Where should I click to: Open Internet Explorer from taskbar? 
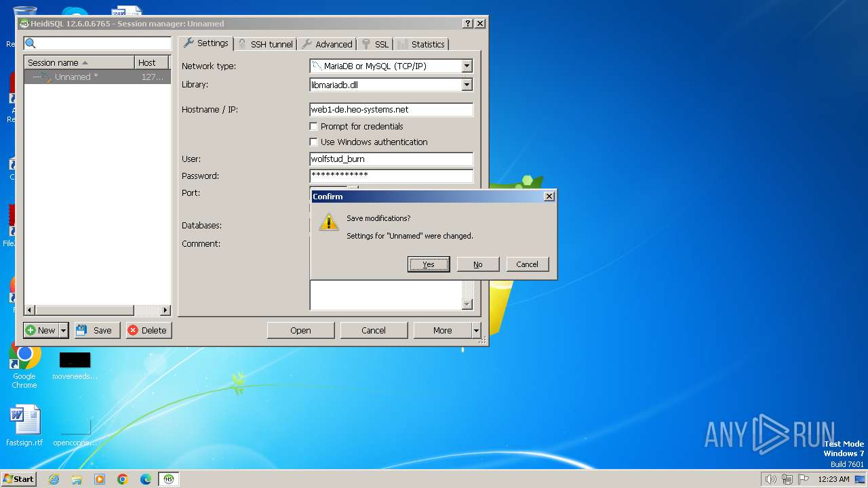[x=54, y=479]
